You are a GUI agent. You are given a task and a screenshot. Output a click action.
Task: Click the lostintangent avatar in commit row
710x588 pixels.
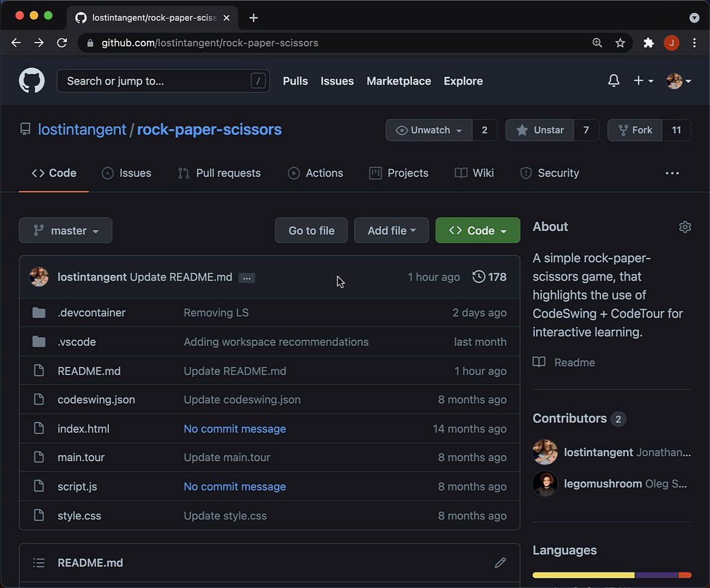click(39, 277)
